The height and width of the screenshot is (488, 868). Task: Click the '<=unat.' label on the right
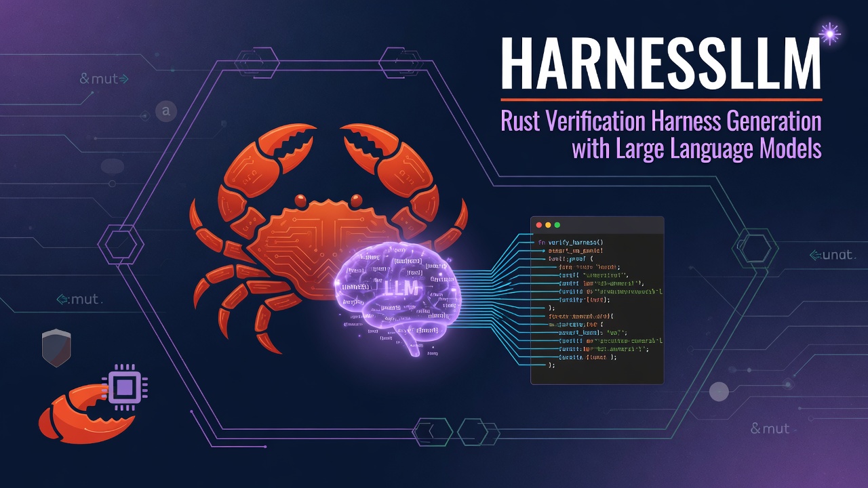pos(833,256)
